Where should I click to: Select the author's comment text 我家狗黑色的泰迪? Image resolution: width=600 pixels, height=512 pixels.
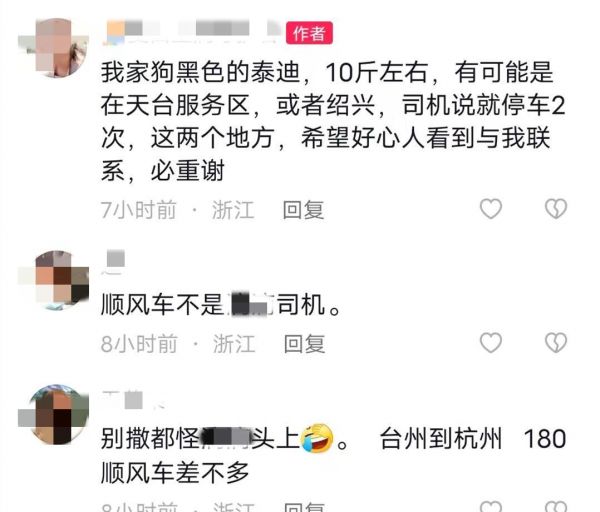(x=200, y=72)
